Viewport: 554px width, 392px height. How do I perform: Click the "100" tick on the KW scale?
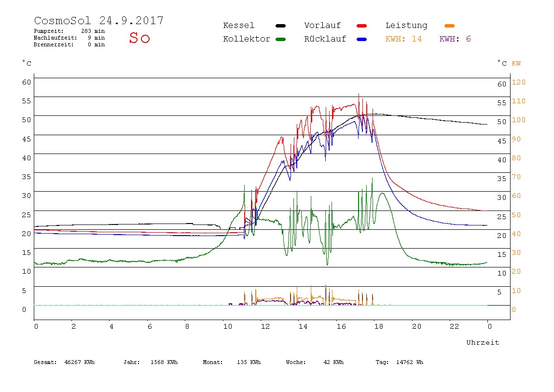click(519, 119)
